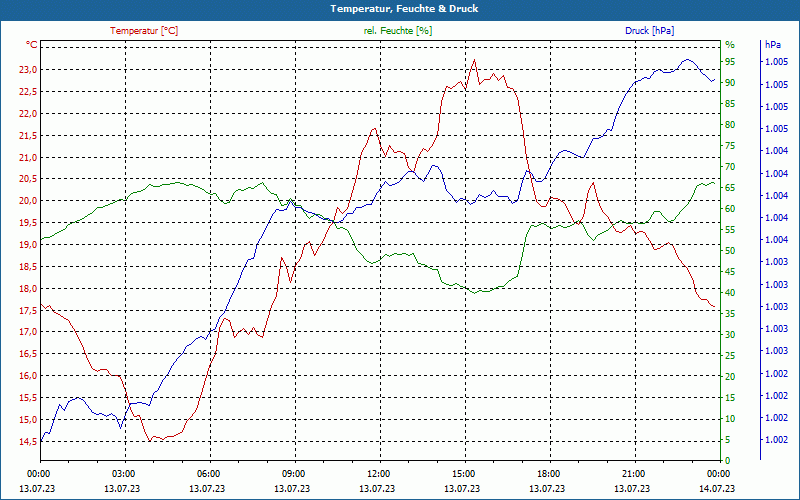Click temperature axis value '18,5'
This screenshot has height=500, width=800.
(28, 267)
